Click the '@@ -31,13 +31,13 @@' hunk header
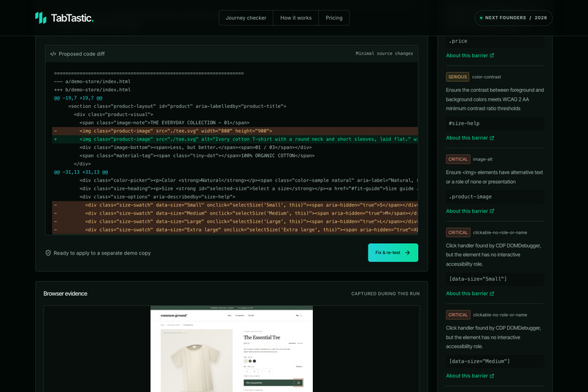This screenshot has width=588, height=392. point(81,172)
